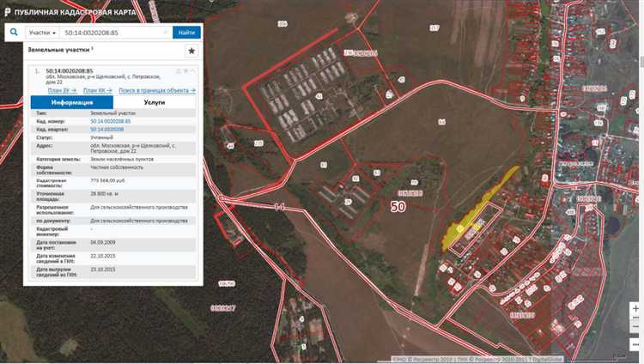Clear the search field with the X
644x364 pixels.
(x=166, y=33)
